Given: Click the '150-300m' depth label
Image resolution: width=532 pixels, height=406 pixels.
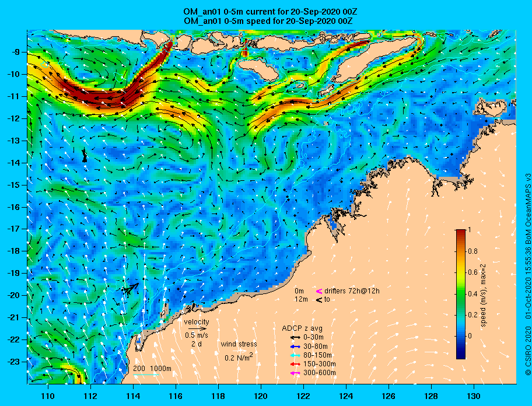Looking at the screenshot, I should (x=319, y=364).
